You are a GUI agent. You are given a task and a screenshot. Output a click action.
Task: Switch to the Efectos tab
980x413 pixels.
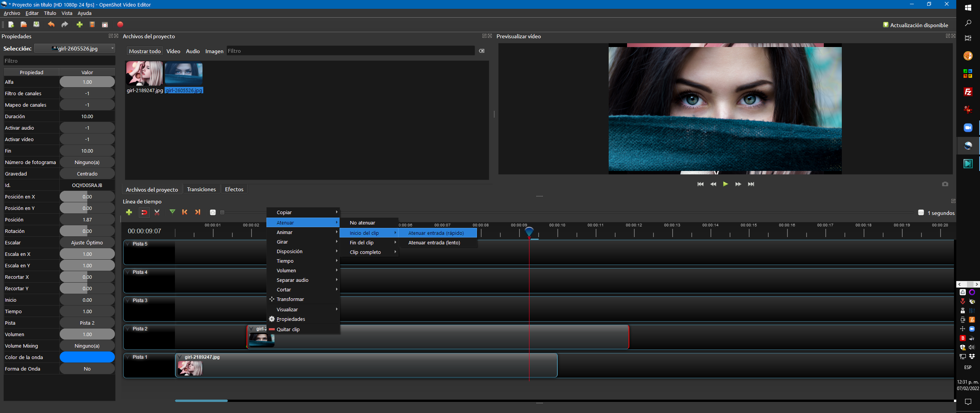[x=234, y=189]
